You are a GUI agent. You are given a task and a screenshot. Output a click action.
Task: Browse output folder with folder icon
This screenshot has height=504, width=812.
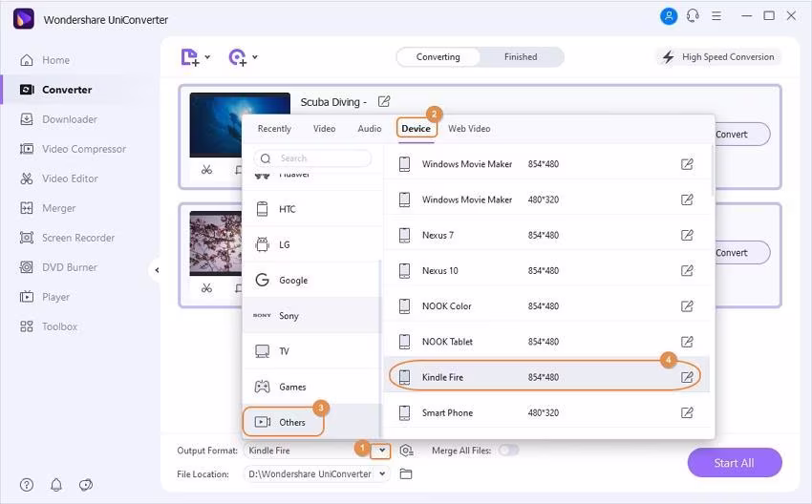tap(406, 474)
